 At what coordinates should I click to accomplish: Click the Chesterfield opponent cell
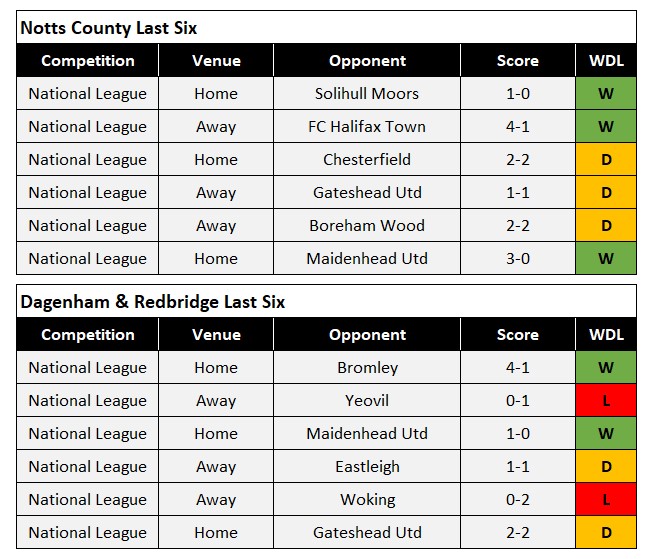(367, 160)
